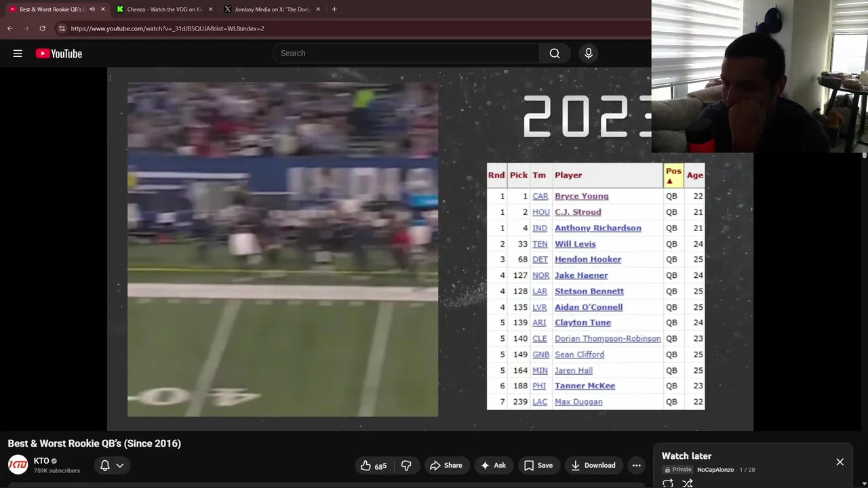Expand subscription notification options chevron
868x488 pixels.
[x=120, y=466]
